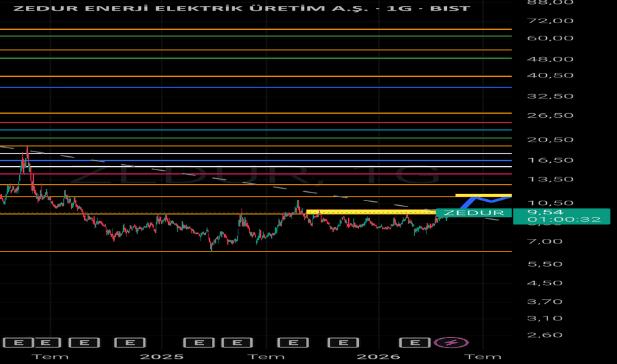Click the rightmost Tem time axis label
The image size is (617, 364).
(x=483, y=357)
